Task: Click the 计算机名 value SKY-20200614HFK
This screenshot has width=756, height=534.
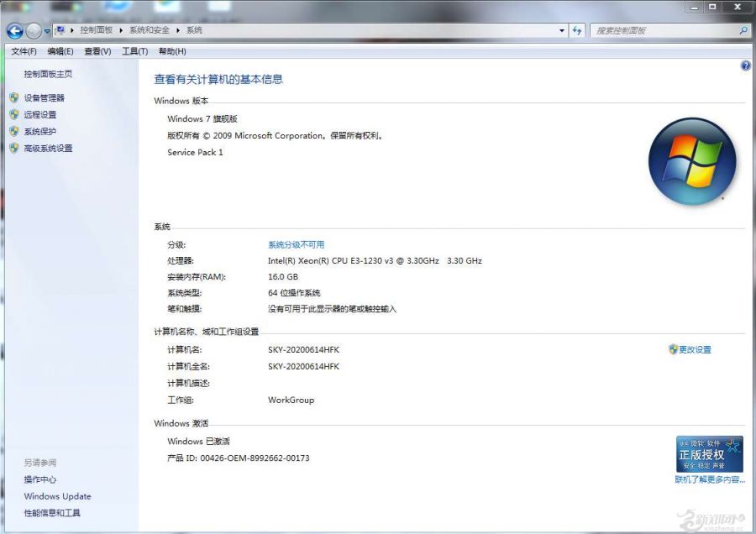Action: pos(304,349)
